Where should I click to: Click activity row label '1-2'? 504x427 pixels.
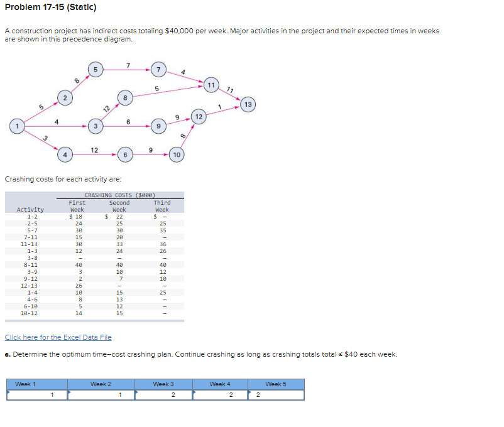click(x=32, y=217)
